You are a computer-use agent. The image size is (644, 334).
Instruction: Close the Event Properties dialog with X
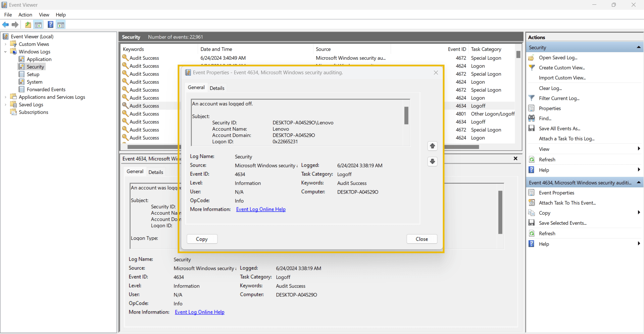(436, 73)
